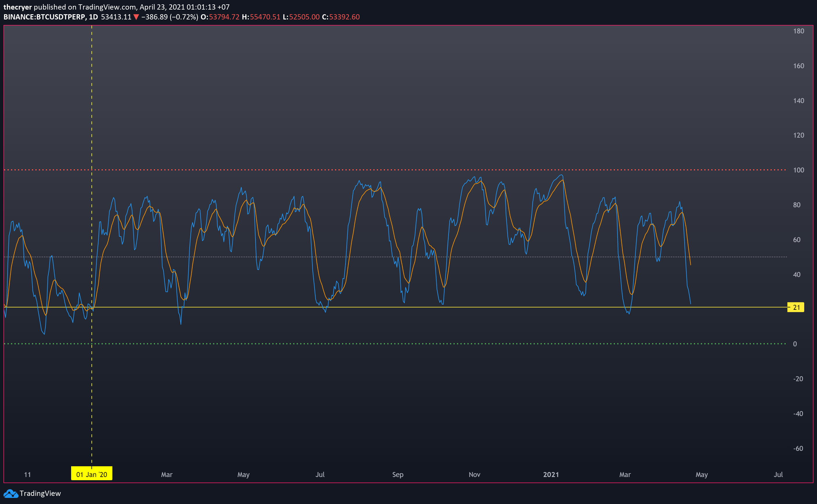Click the last 'Jul' label on the axis
Screen dimensions: 817x504
[x=778, y=474]
